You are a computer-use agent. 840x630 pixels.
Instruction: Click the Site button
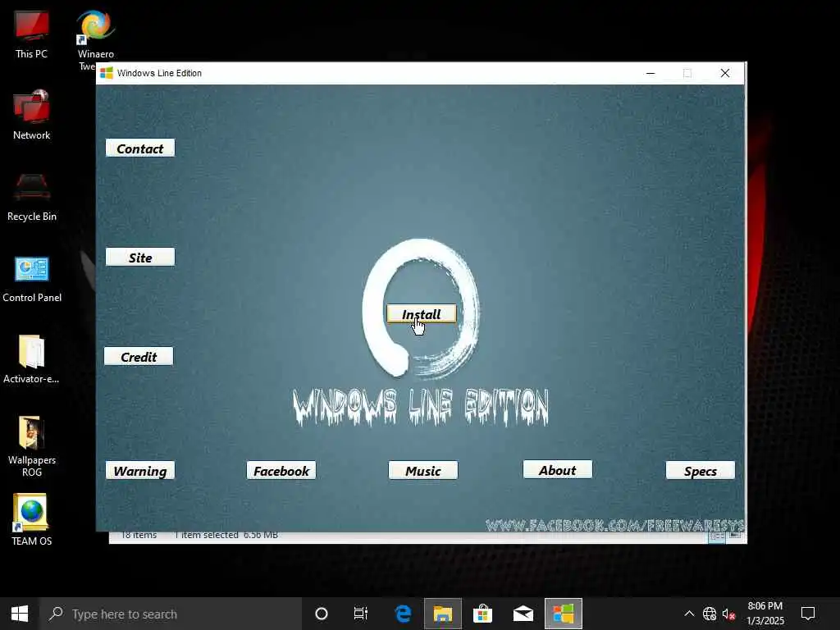139,257
